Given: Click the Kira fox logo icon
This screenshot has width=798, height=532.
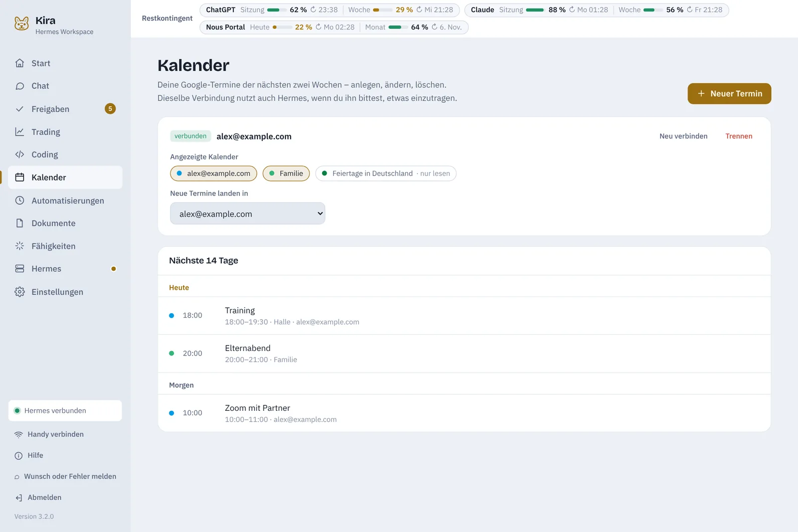Looking at the screenshot, I should click(21, 23).
